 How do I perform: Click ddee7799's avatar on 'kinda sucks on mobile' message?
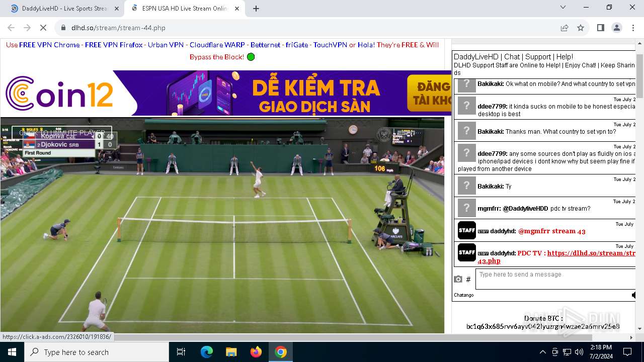point(466,106)
